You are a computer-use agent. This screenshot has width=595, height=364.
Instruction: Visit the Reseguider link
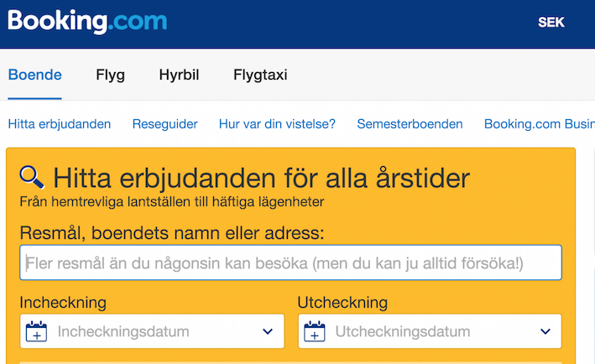165,124
